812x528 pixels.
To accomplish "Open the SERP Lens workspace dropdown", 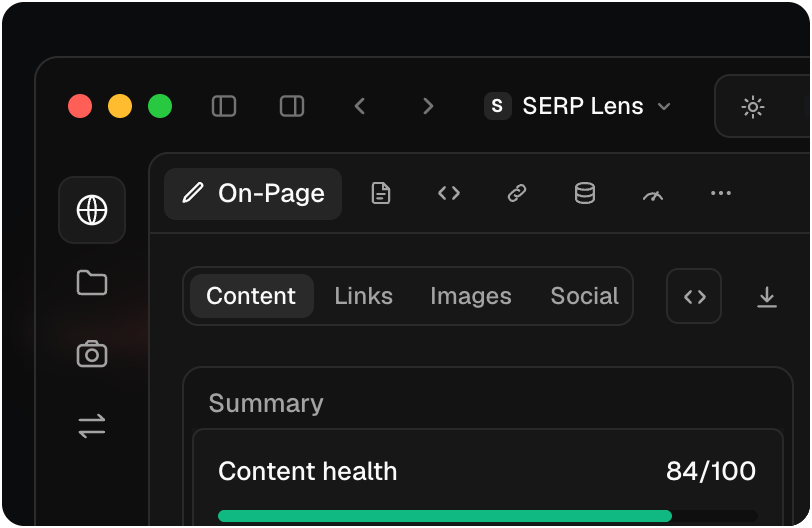I will click(x=577, y=106).
